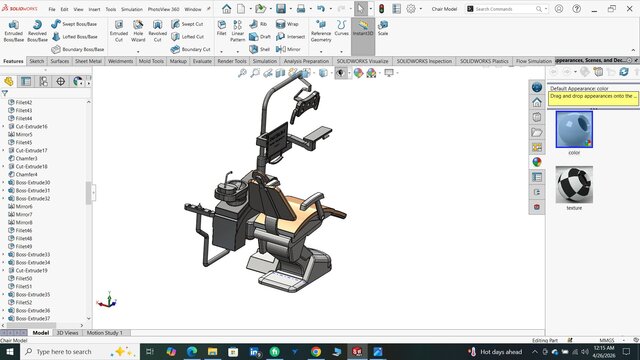Open the ConfigurationManager tab icon
Viewport: 640px width, 360px height.
tap(43, 82)
